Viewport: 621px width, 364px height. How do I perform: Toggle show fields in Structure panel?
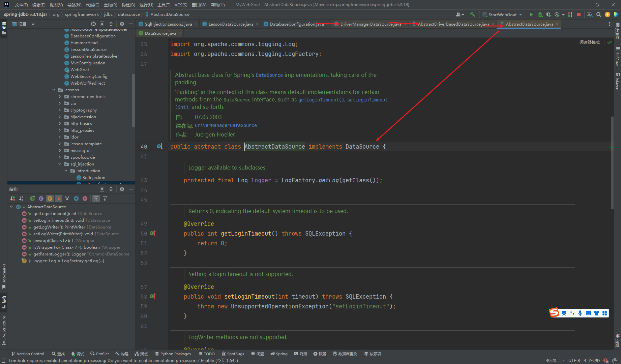point(50,199)
